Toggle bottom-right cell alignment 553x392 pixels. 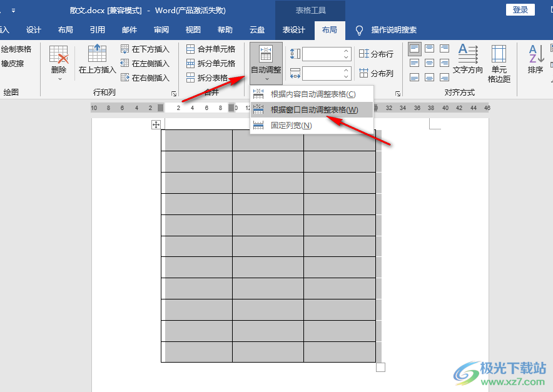tap(444, 77)
